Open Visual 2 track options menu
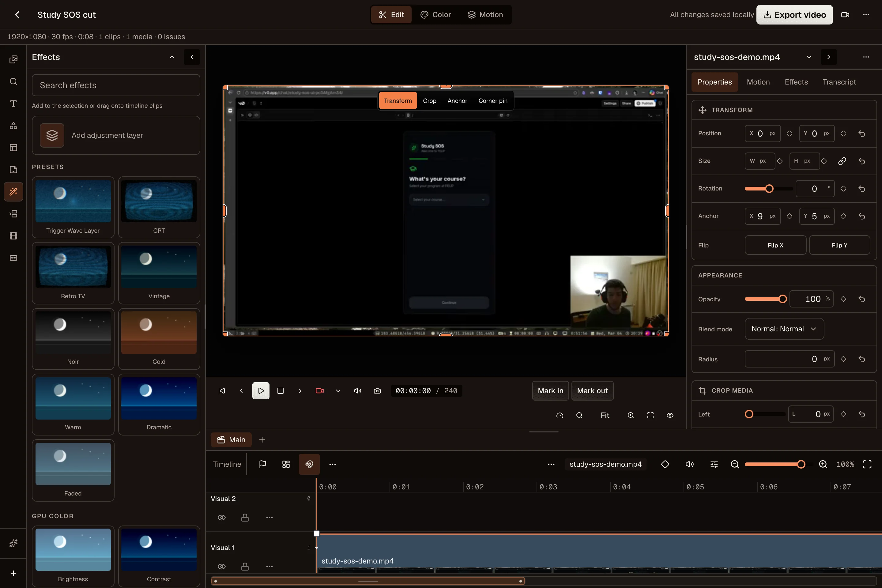The height and width of the screenshot is (588, 882). [269, 518]
